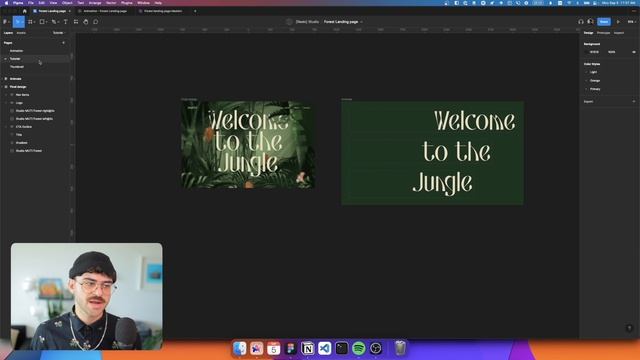Open the Figma main menu icon
640x360 pixels.
(5, 22)
